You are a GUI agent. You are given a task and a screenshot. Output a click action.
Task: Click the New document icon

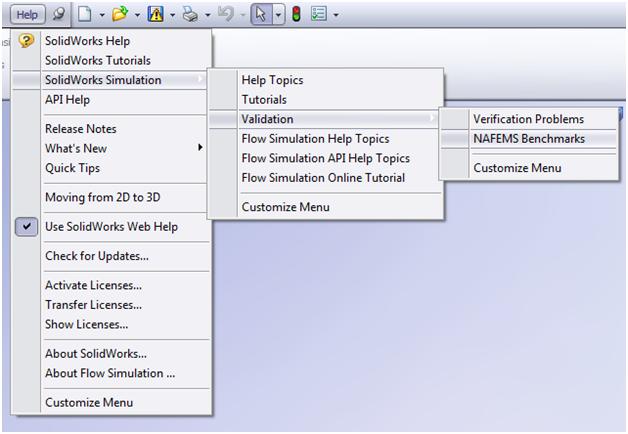coord(86,15)
